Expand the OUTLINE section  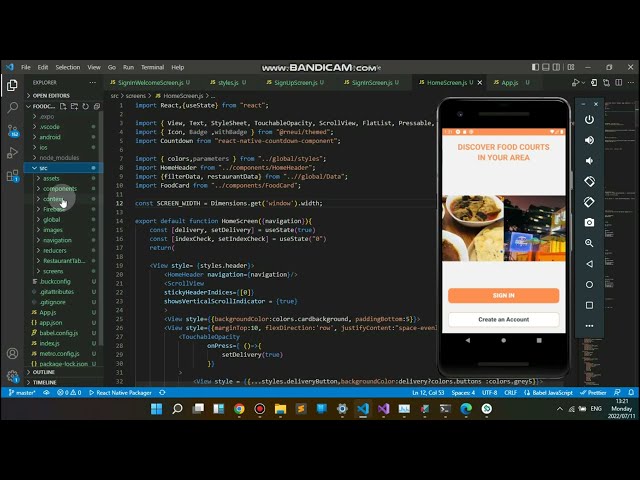(x=44, y=372)
